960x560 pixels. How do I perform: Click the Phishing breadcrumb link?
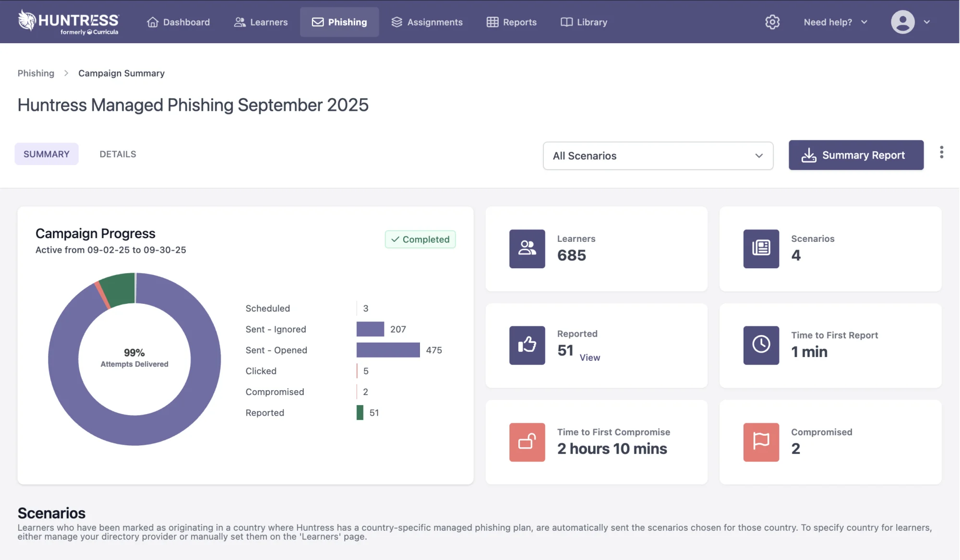click(x=36, y=73)
